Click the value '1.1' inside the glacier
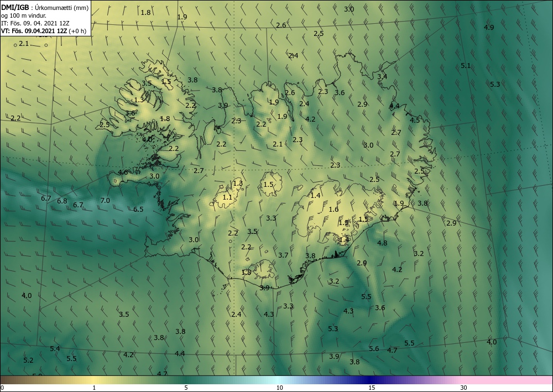The width and height of the screenshot is (553, 392). tap(227, 197)
